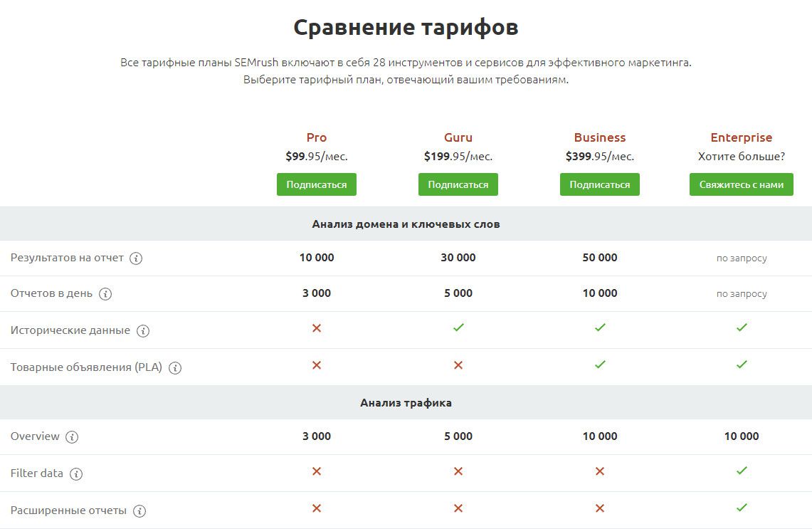Show info for Исторические данные
This screenshot has width=812, height=529.
tap(143, 330)
